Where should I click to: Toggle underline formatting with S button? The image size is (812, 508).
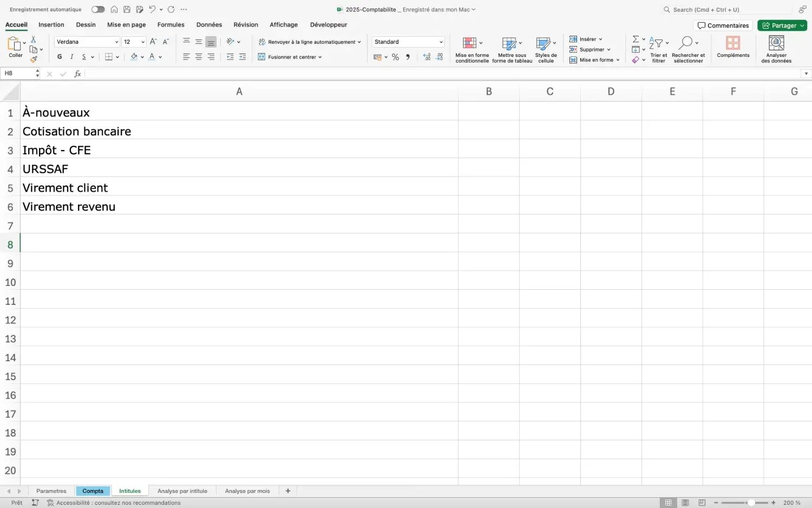(x=84, y=57)
